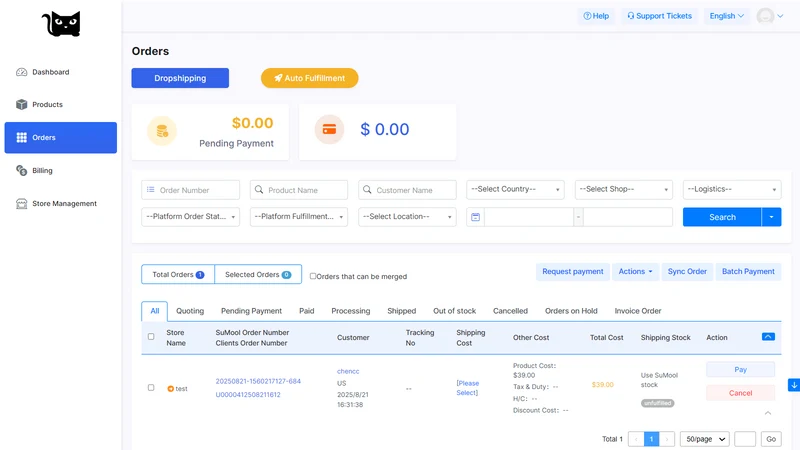
Task: Switch to the Shipped tab
Action: coord(402,311)
